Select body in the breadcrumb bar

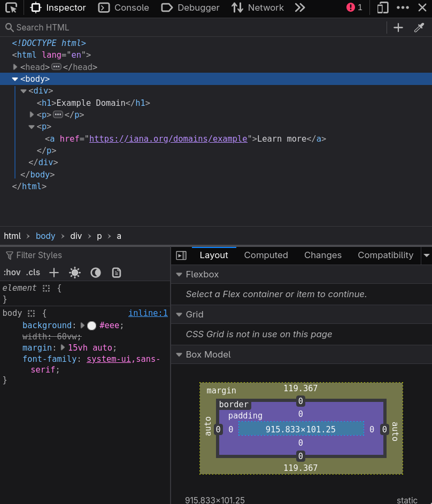pyautogui.click(x=45, y=236)
